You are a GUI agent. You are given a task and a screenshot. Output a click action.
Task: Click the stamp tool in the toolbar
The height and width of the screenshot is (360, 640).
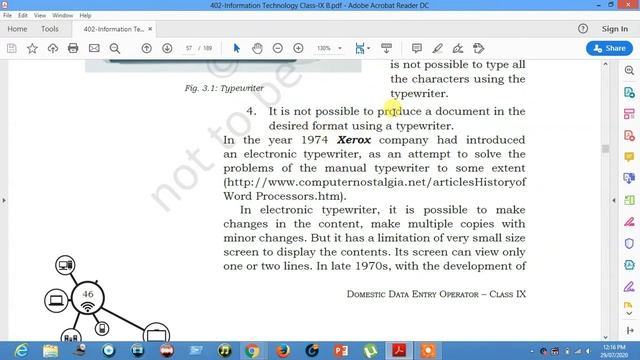pos(478,48)
